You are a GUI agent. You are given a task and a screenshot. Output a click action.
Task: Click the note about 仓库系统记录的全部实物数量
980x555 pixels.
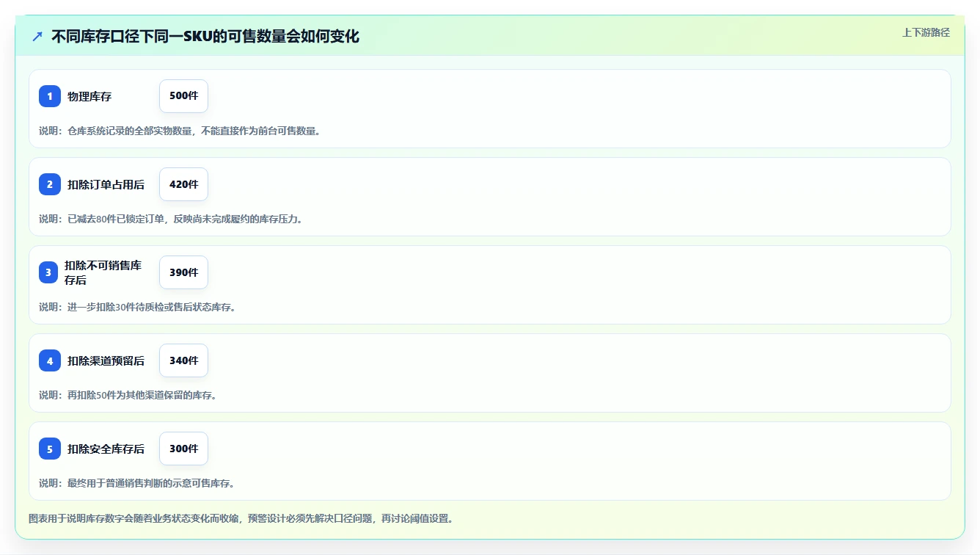click(x=180, y=131)
